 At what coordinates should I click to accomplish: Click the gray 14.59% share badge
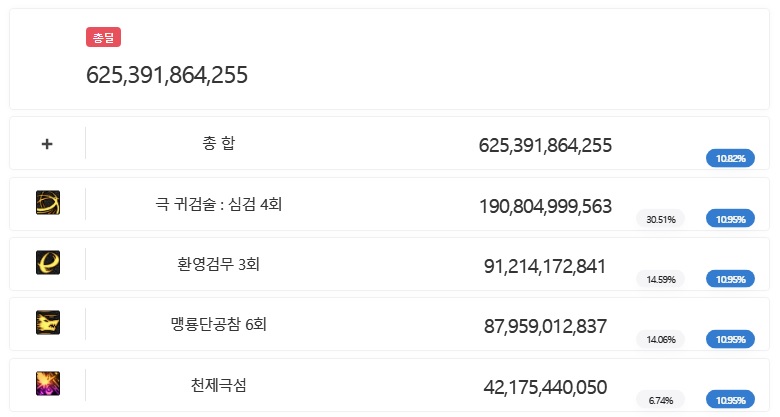point(660,279)
